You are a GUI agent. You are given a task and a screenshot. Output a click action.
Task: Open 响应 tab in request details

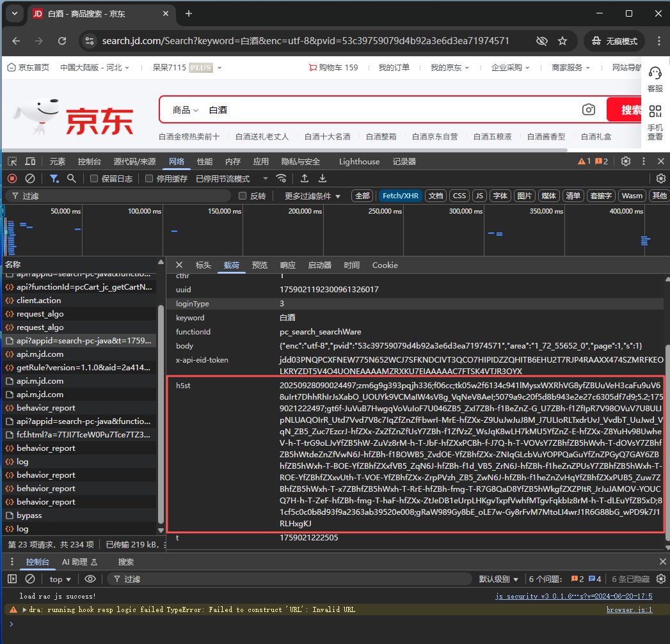[288, 265]
